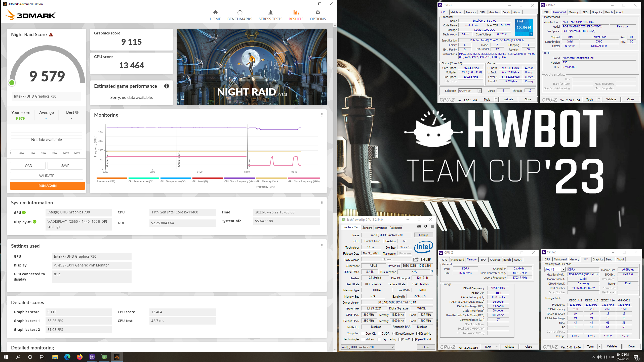Click GPU-Z BIOS export share icon
644x362 pixels.
click(416, 259)
